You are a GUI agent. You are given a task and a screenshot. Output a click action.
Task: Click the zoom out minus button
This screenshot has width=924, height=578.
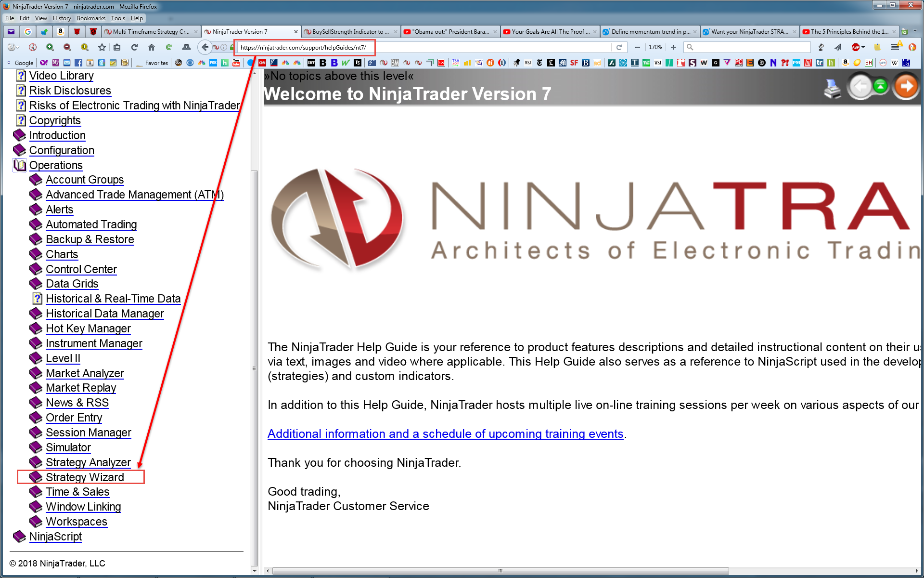coord(638,47)
